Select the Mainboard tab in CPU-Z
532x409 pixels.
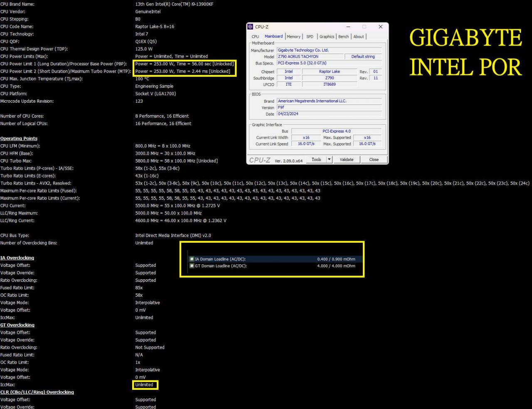tap(273, 36)
